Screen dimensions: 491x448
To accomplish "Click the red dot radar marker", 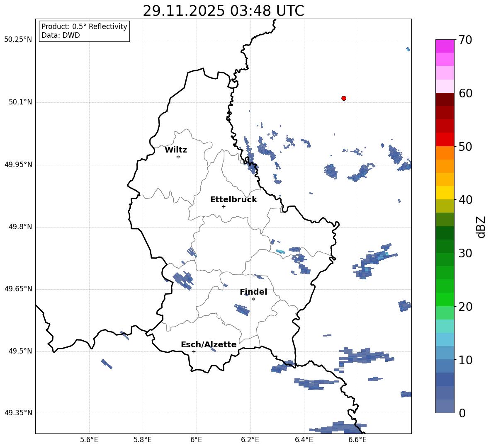I will click(344, 98).
